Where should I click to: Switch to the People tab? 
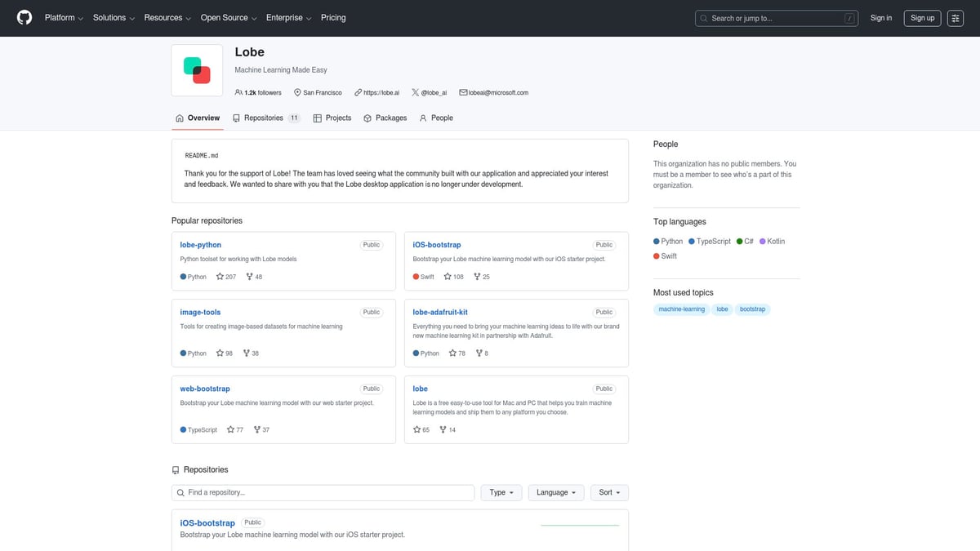click(436, 118)
